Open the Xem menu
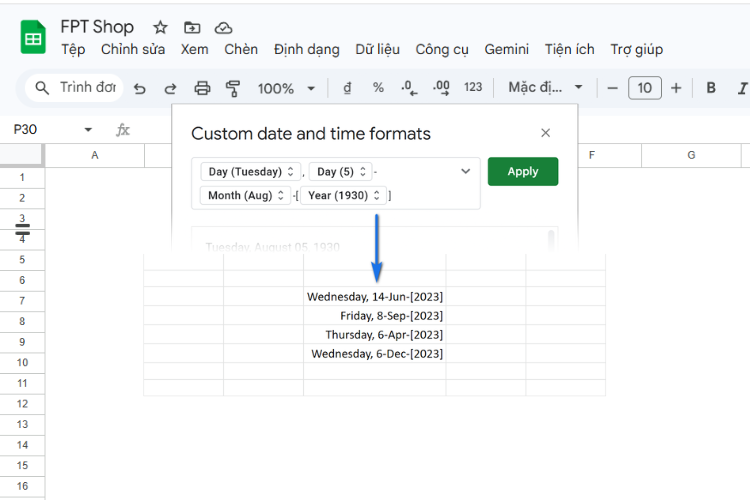 [194, 49]
